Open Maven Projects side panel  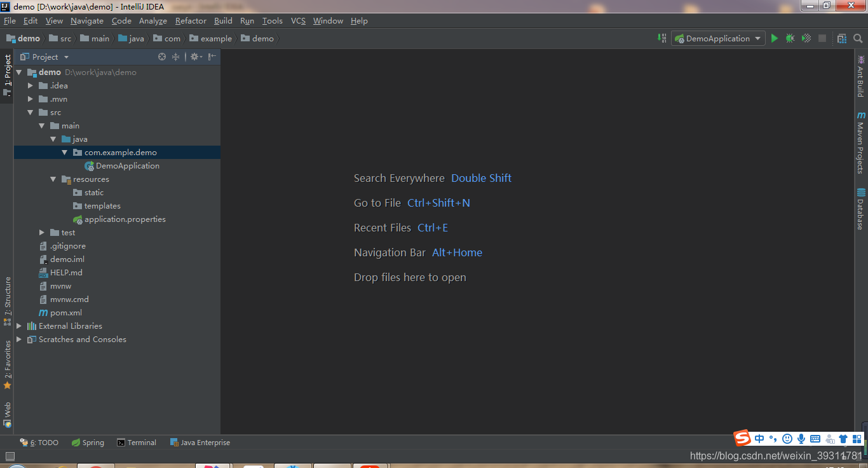click(x=861, y=142)
